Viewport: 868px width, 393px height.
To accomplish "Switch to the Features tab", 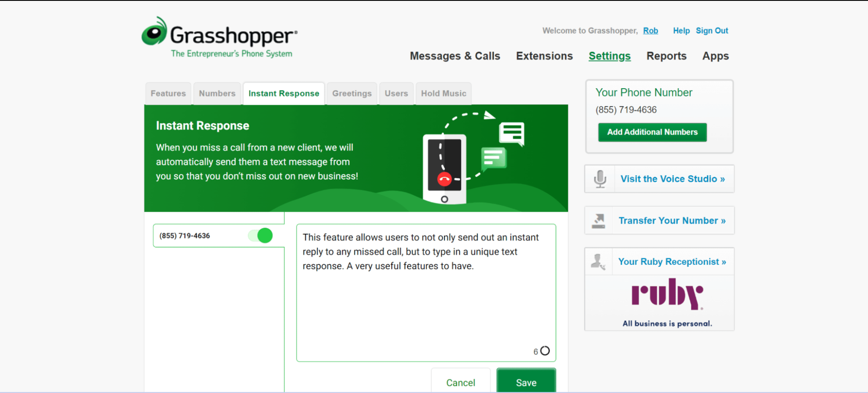I will click(168, 93).
